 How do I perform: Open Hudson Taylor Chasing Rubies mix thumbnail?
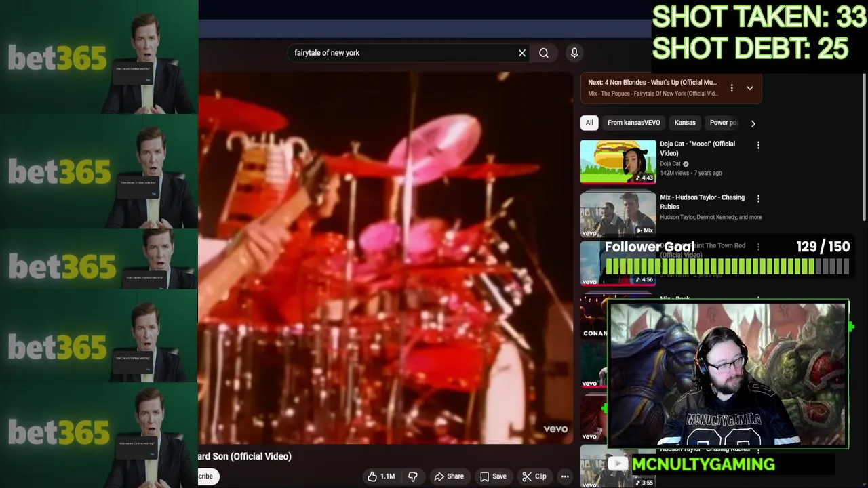point(618,215)
